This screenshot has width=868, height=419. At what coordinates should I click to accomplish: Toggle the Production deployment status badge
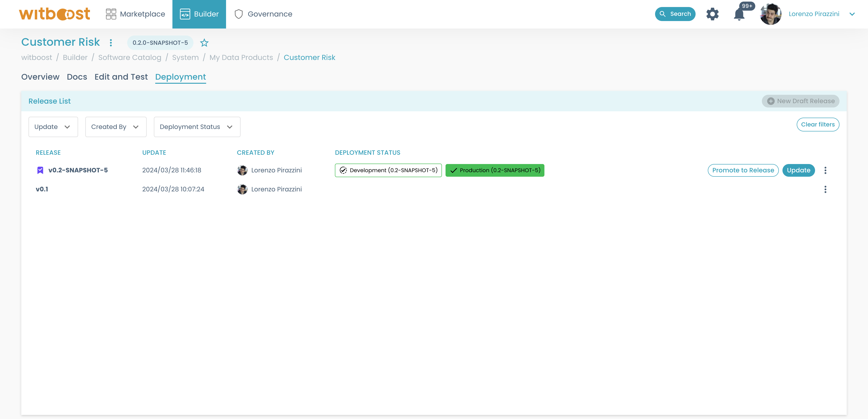coord(494,170)
